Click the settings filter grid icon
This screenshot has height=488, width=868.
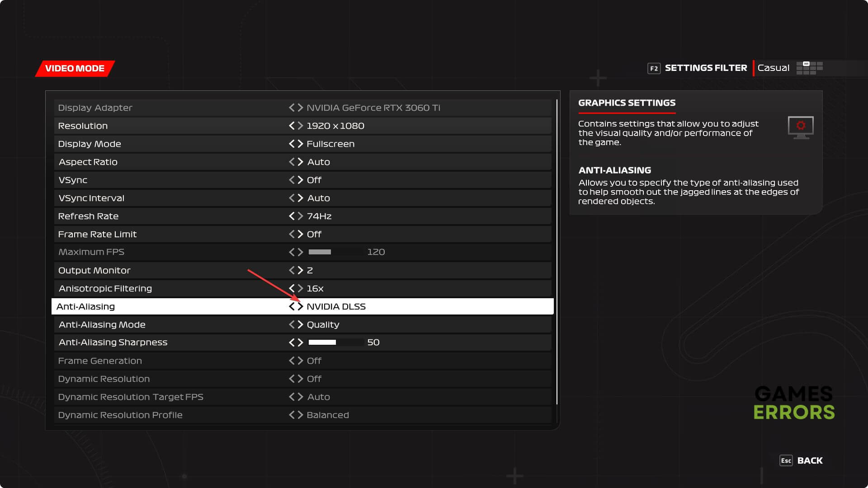tap(809, 68)
